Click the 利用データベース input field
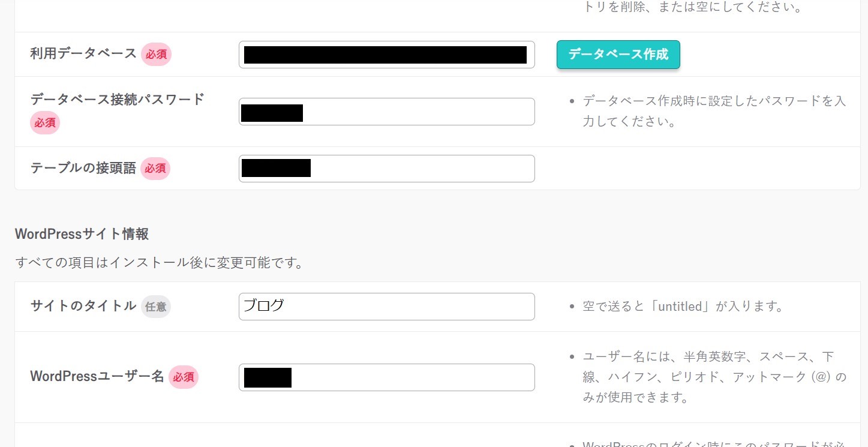Screen dimensions: 868x447 [386, 55]
